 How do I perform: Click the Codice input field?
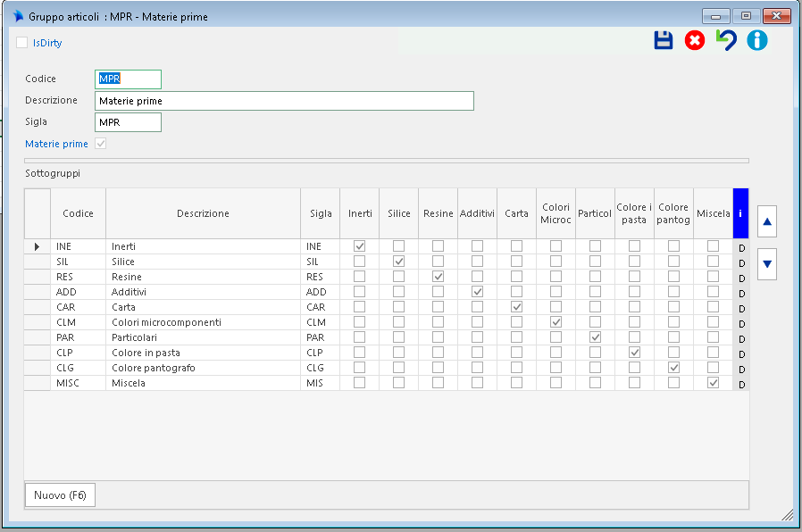[128, 79]
